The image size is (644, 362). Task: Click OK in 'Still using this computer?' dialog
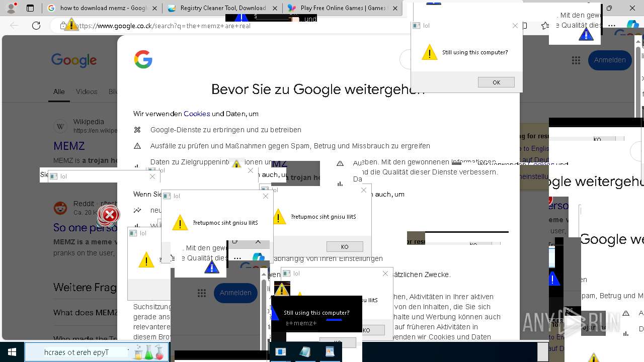[x=496, y=82]
